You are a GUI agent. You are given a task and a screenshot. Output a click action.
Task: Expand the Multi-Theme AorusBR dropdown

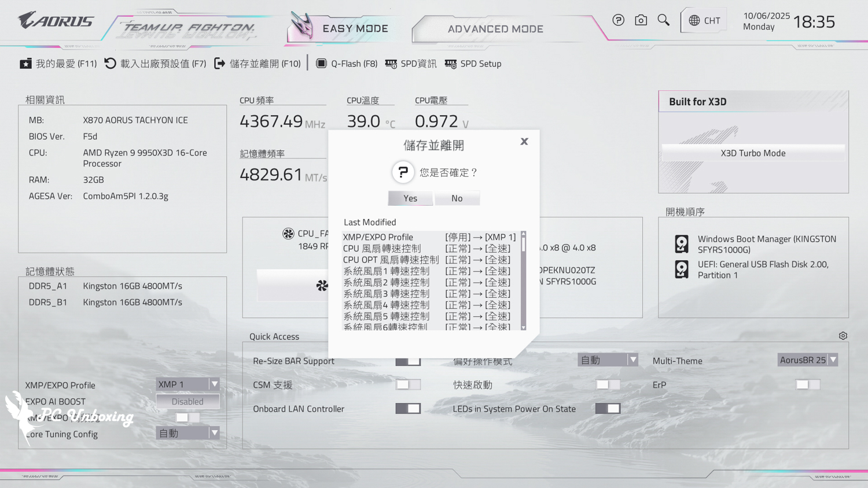807,360
